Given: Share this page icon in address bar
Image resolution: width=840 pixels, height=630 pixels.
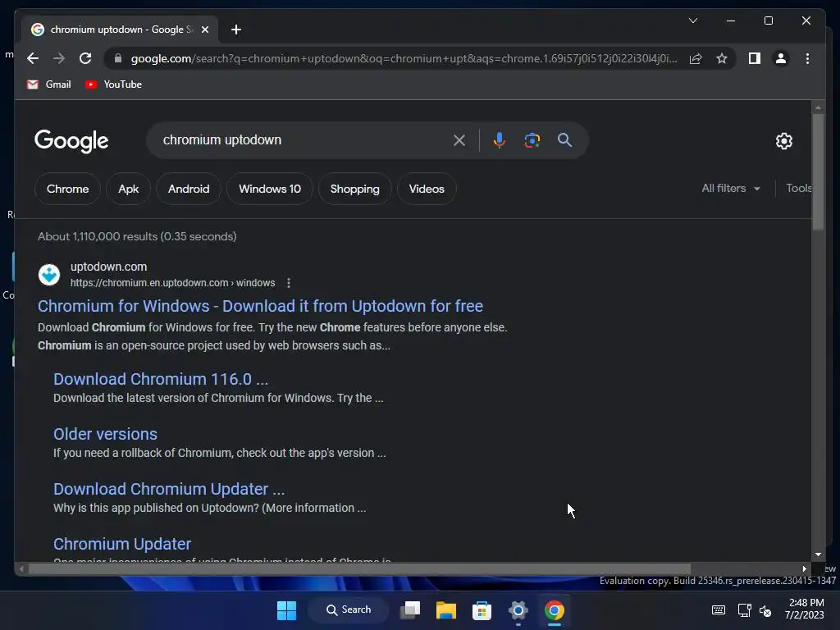Looking at the screenshot, I should [x=696, y=58].
